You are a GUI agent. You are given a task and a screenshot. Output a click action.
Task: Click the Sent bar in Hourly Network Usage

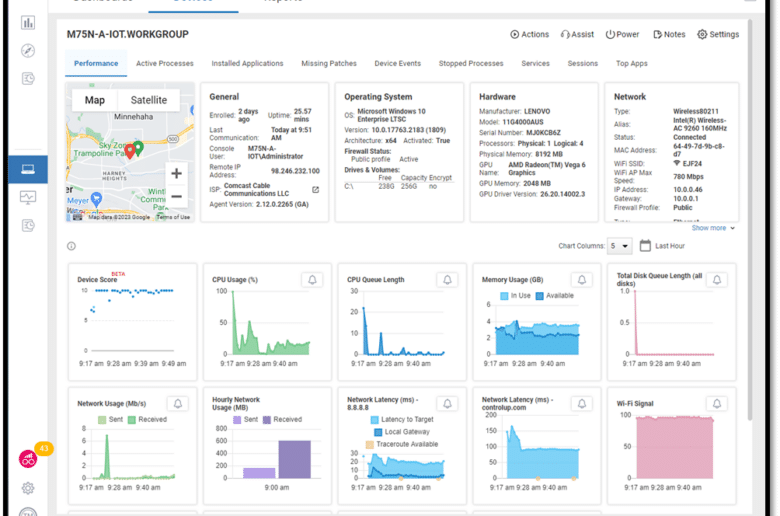tap(259, 473)
